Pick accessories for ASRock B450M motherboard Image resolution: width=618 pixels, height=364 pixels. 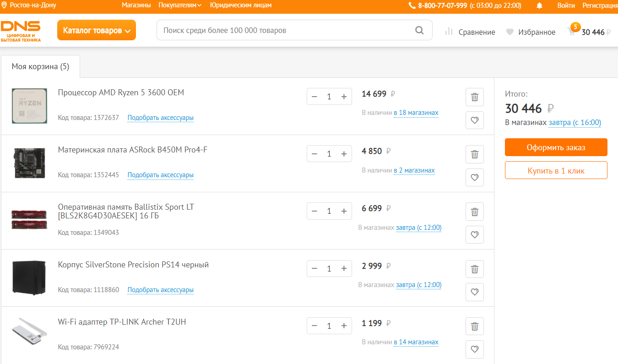(x=161, y=175)
